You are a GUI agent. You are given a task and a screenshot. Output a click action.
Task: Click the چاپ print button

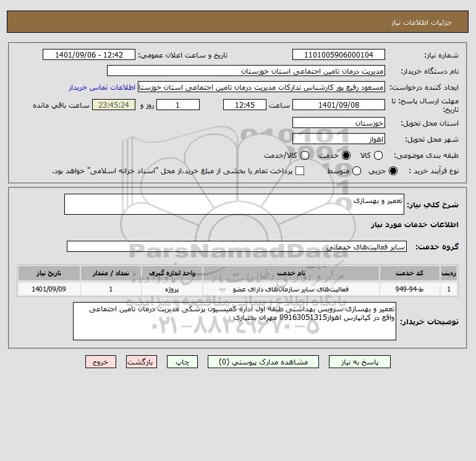[182, 362]
